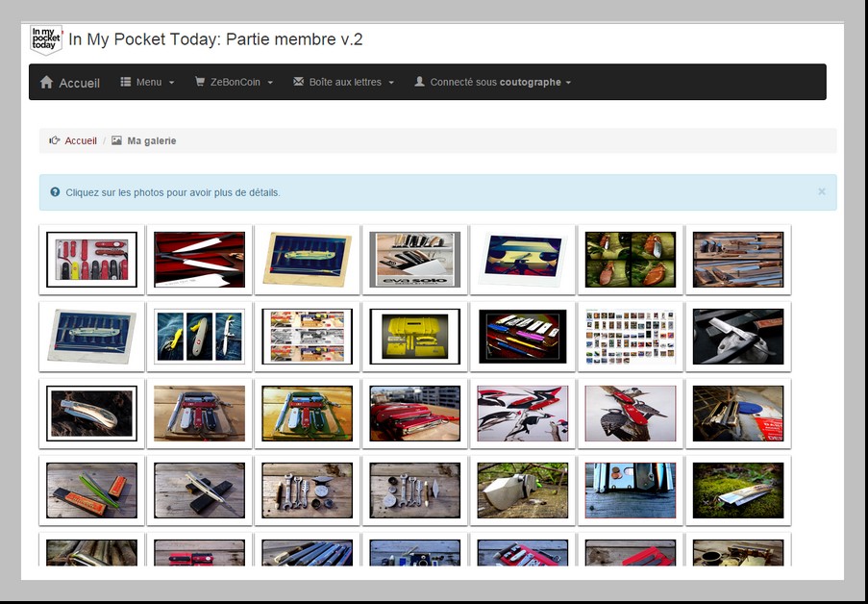Viewport: 868px width, 604px height.
Task: Dismiss the blue info alert
Action: pos(822,191)
